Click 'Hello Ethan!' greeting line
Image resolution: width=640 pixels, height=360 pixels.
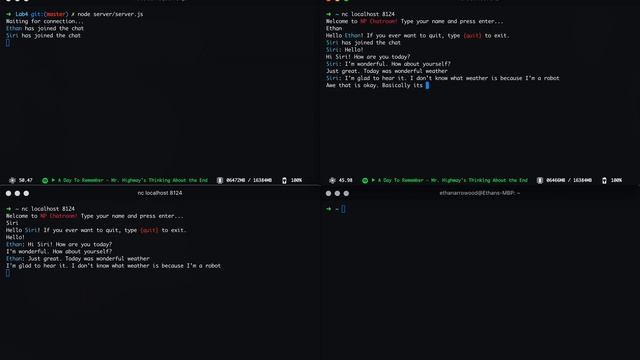coord(418,36)
